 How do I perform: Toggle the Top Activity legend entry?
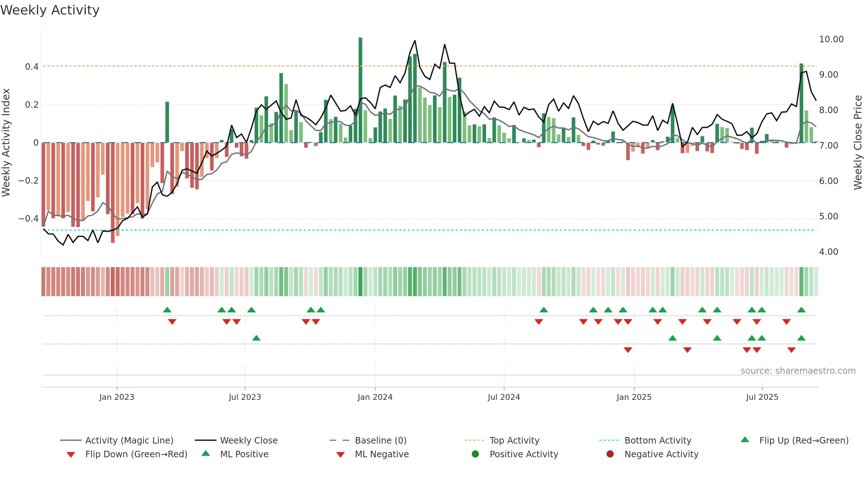[502, 440]
